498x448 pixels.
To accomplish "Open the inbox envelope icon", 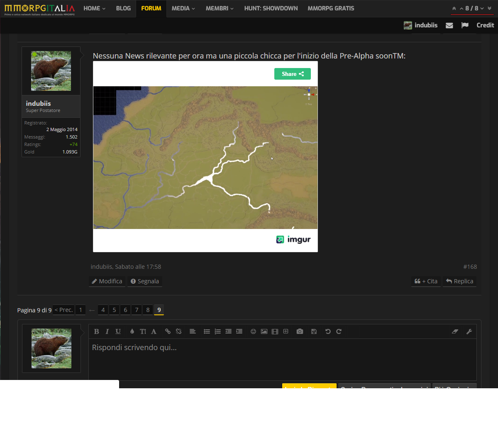I will (x=449, y=25).
